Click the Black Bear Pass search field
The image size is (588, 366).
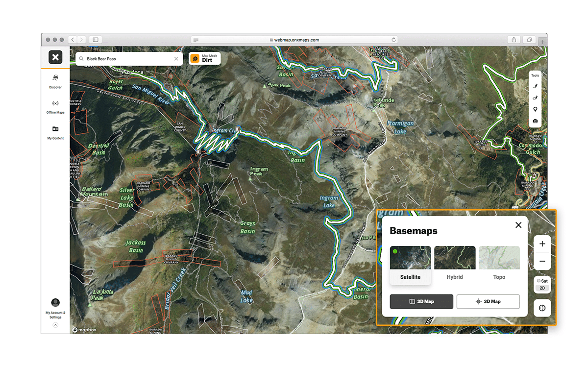pyautogui.click(x=127, y=59)
